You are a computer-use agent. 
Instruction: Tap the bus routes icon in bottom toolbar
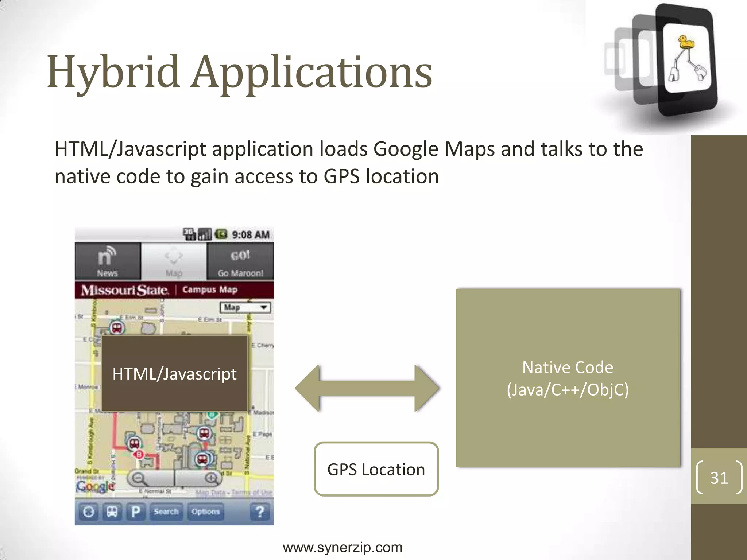click(x=112, y=512)
